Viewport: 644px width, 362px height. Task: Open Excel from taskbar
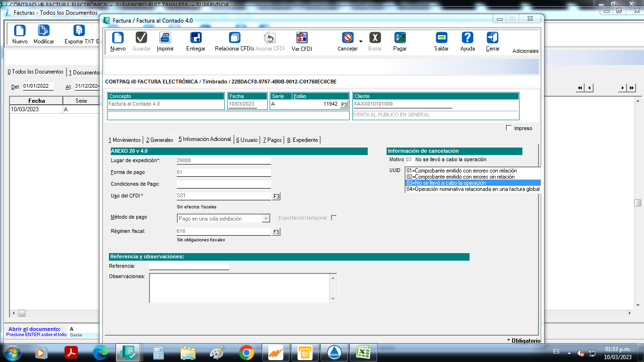(363, 352)
